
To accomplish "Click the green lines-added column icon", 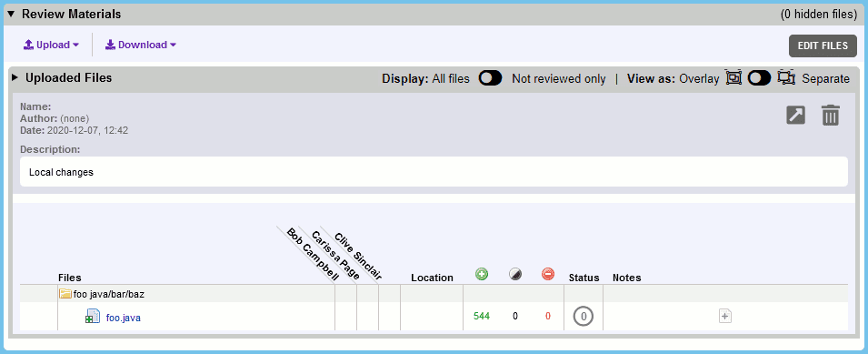I will click(482, 274).
